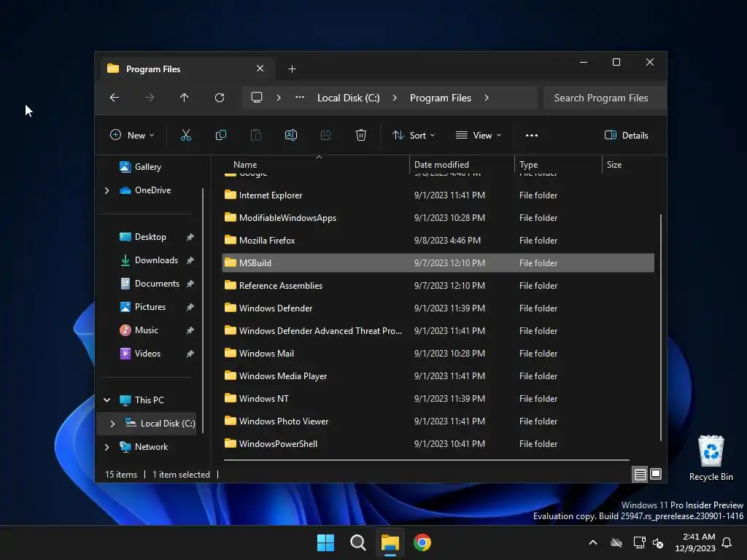Viewport: 747px width, 560px height.
Task: Select the Windows Photo Viewer folder
Action: click(x=438, y=421)
